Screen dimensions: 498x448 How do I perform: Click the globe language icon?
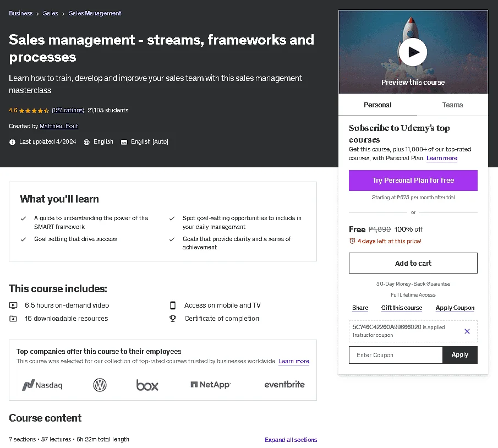point(86,142)
